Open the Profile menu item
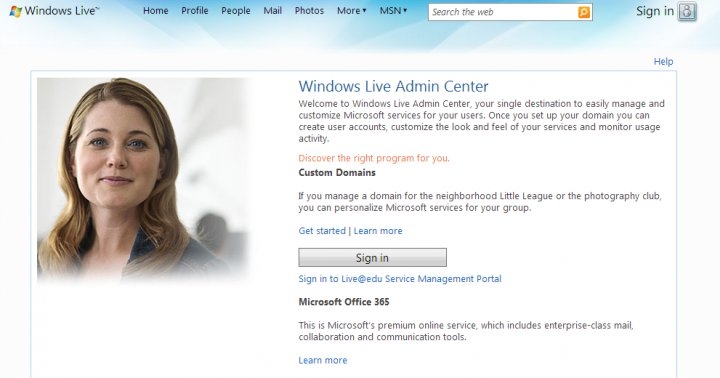The image size is (720, 378). point(195,11)
